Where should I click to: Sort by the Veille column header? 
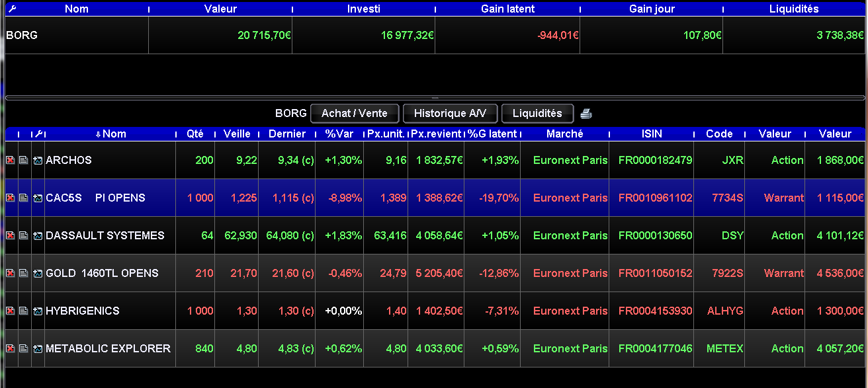(238, 134)
